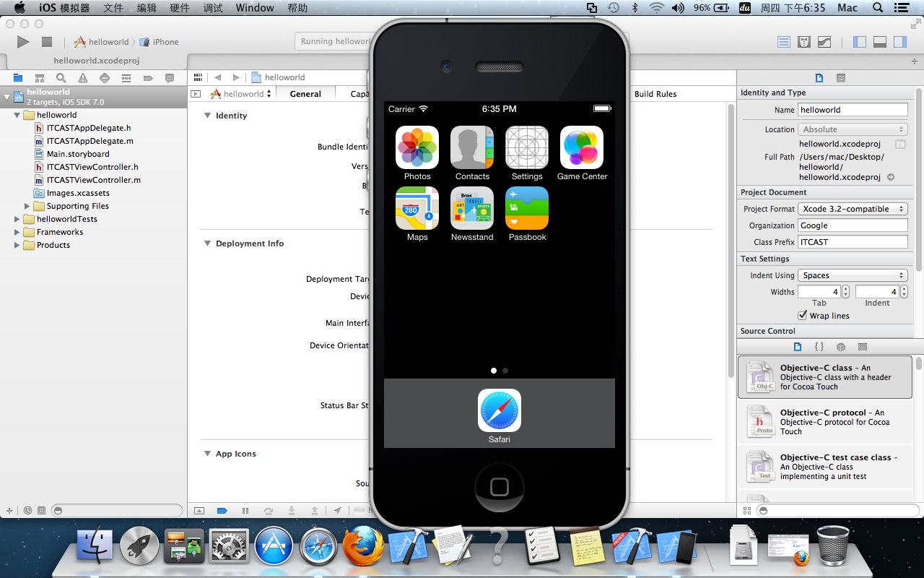
Task: Show the File Template library
Action: coord(798,347)
